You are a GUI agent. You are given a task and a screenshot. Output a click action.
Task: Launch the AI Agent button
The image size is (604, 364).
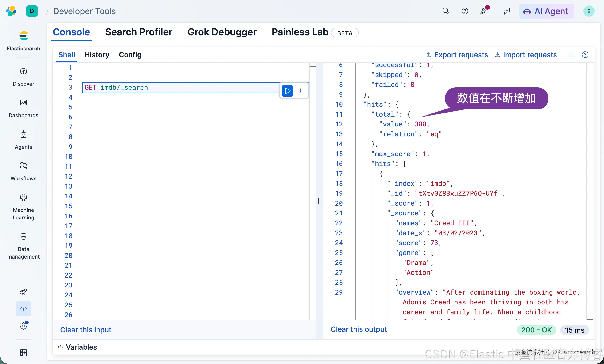546,11
